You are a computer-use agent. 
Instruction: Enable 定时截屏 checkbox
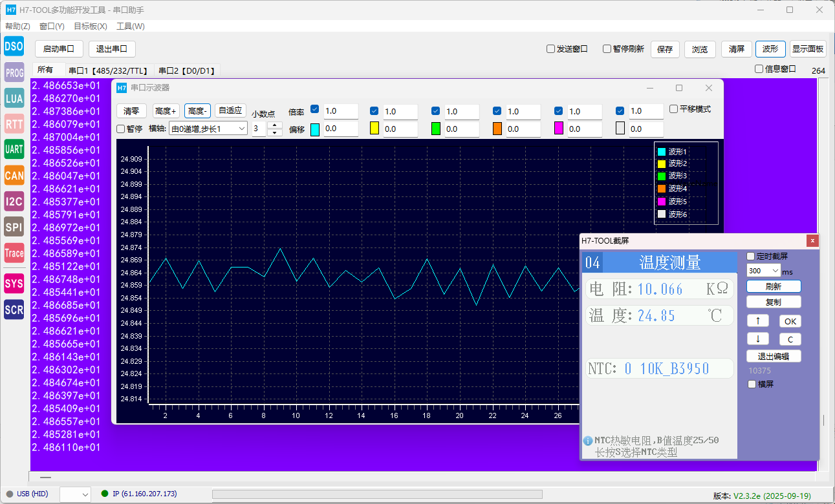click(751, 256)
